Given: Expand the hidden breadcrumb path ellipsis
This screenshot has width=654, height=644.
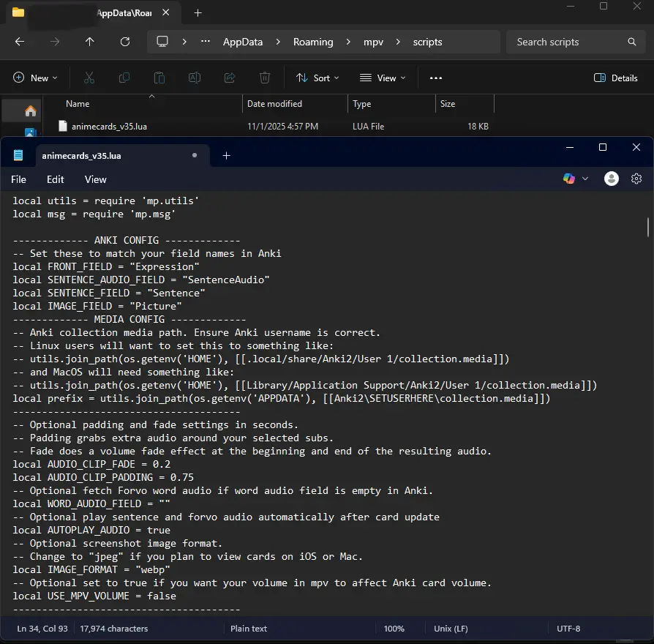Looking at the screenshot, I should pos(206,42).
